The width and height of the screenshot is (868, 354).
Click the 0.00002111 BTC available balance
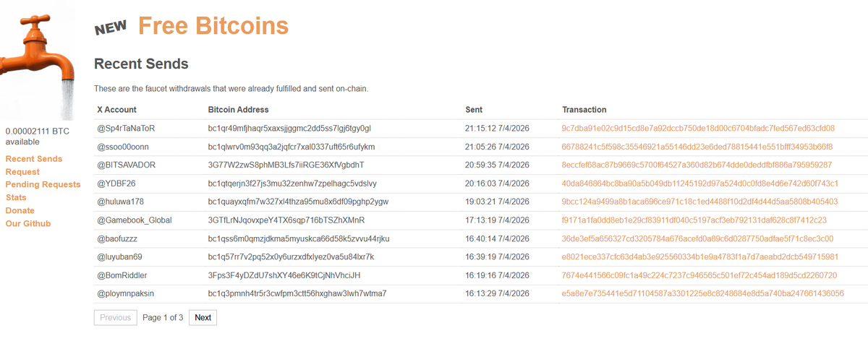[x=38, y=137]
